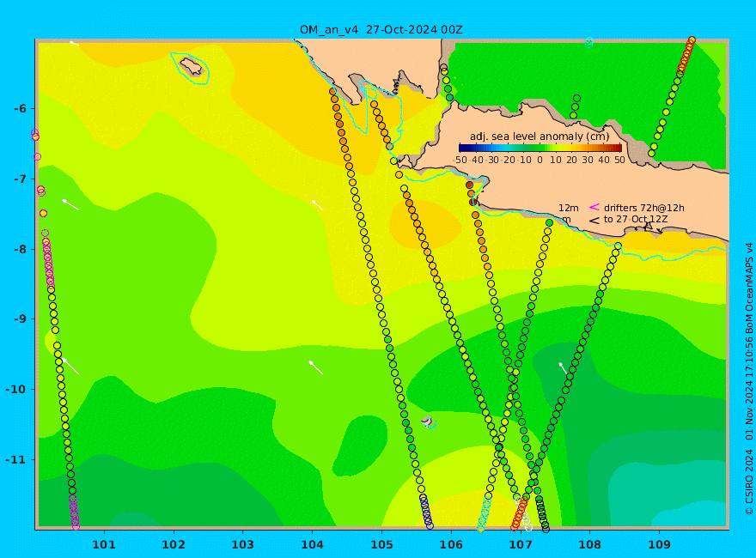This screenshot has height=558, width=756.
Task: Click the 105 longitude axis label
Action: pos(381,545)
